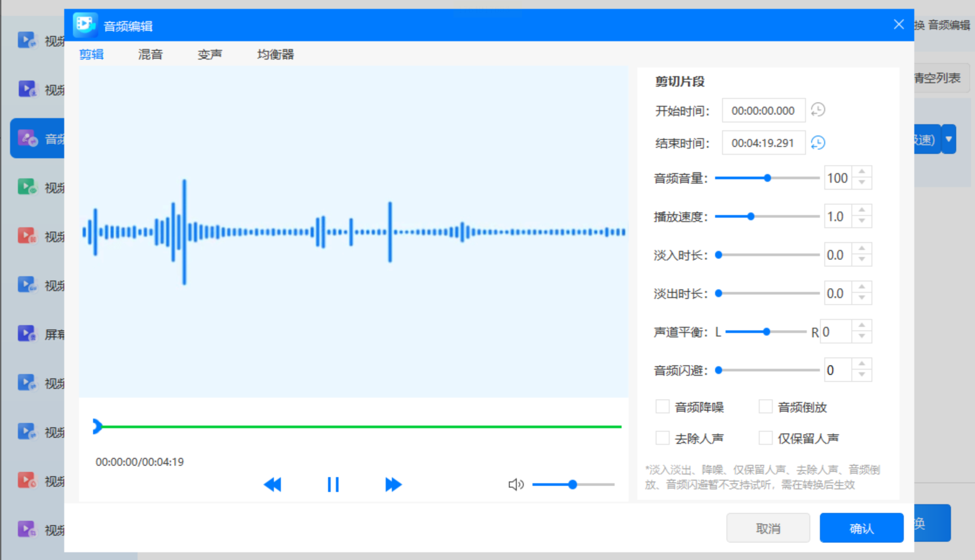Switch to the 混音 tab
This screenshot has width=975, height=560.
[x=150, y=55]
